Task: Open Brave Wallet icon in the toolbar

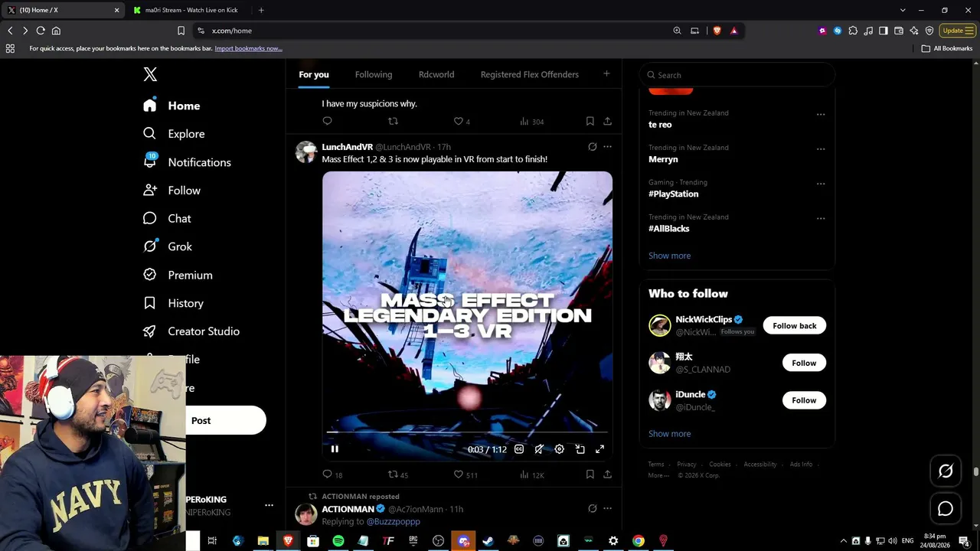Action: tap(899, 31)
